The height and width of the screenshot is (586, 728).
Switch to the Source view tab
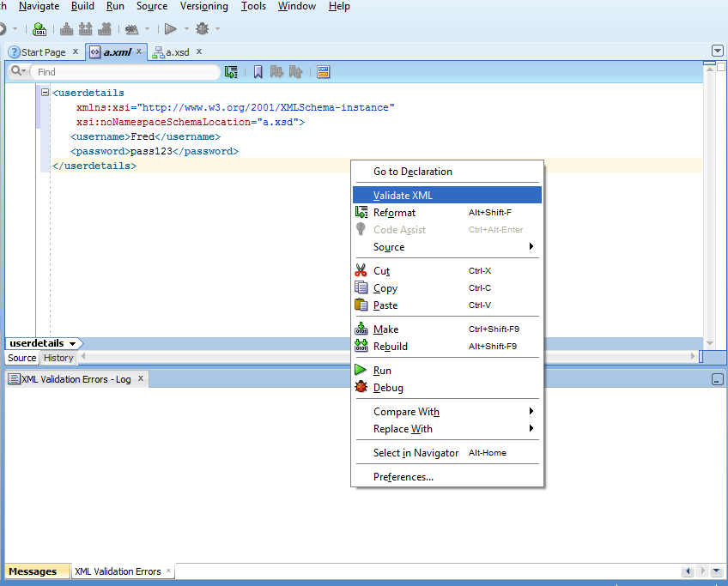point(21,358)
